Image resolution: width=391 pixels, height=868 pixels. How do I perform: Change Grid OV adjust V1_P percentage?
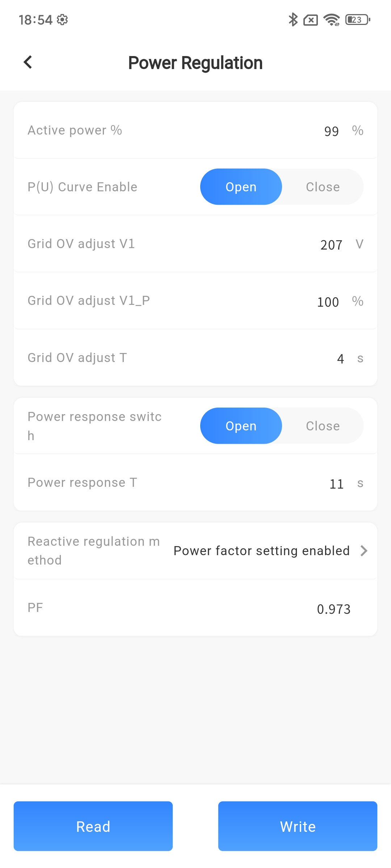328,302
